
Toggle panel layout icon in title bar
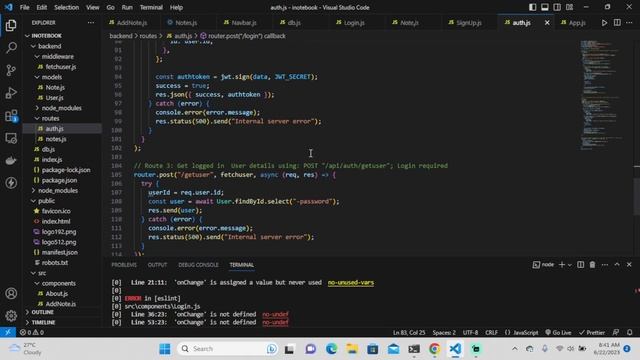coord(545,7)
